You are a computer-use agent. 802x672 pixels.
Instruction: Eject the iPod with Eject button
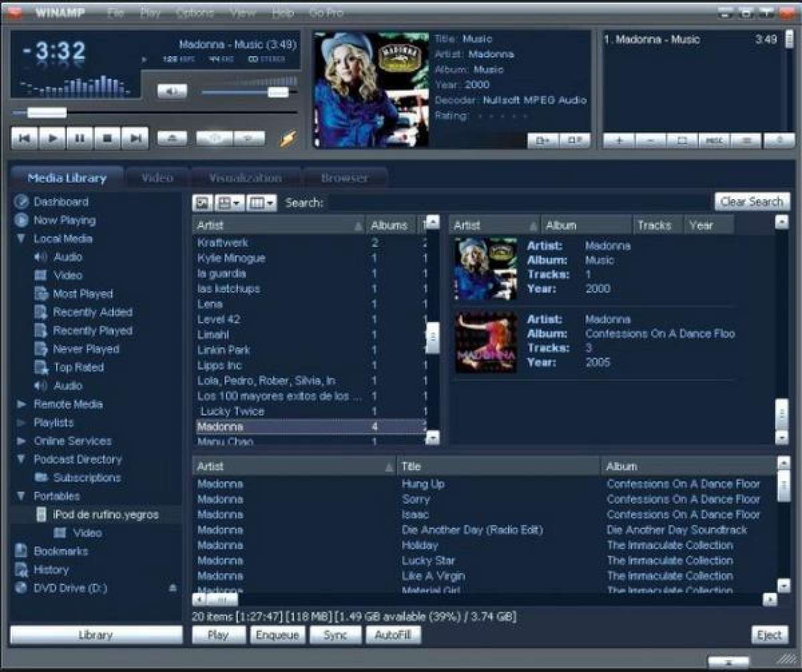click(x=769, y=635)
